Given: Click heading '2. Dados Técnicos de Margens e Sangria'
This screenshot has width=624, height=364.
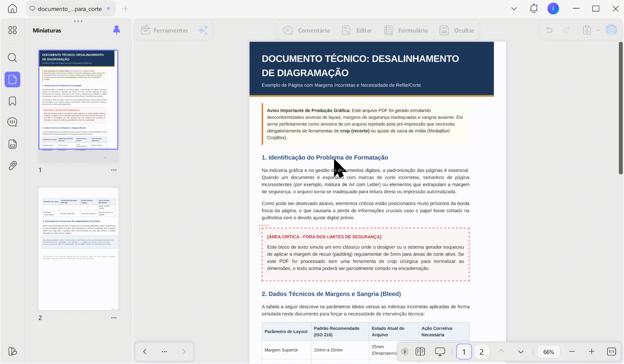Looking at the screenshot, I should click(331, 294).
